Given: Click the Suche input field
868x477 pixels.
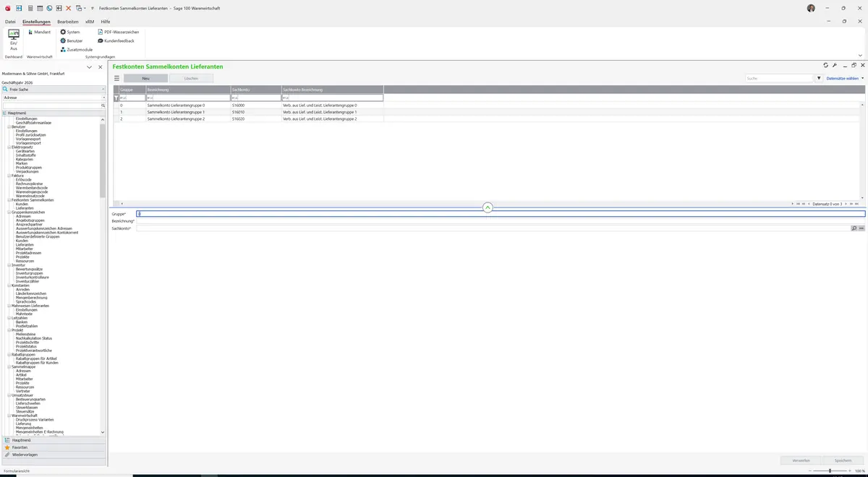Looking at the screenshot, I should click(780, 78).
